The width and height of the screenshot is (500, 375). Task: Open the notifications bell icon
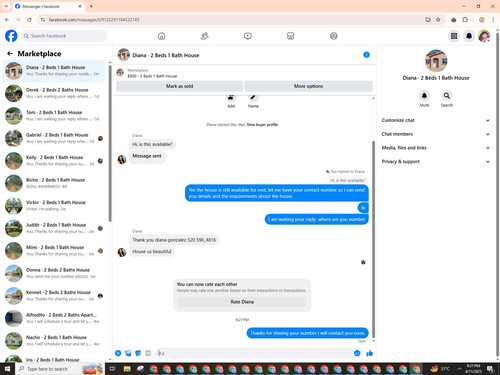pyautogui.click(x=469, y=36)
